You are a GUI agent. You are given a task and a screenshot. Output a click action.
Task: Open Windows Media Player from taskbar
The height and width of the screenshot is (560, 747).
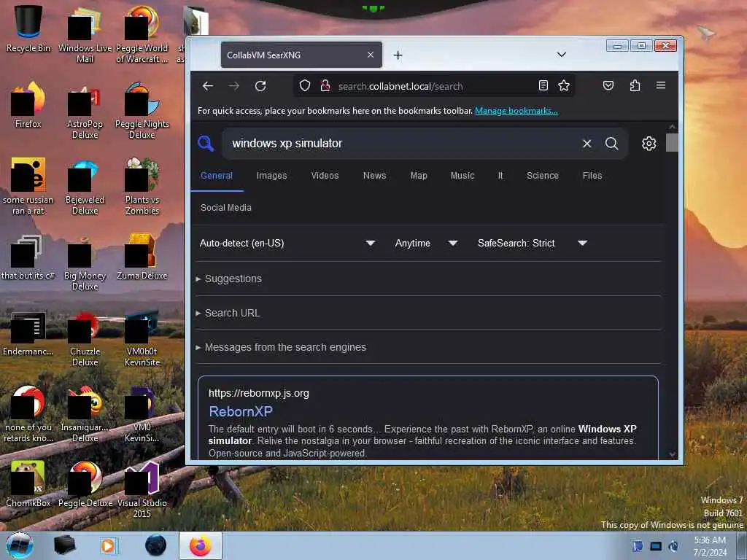tap(109, 545)
